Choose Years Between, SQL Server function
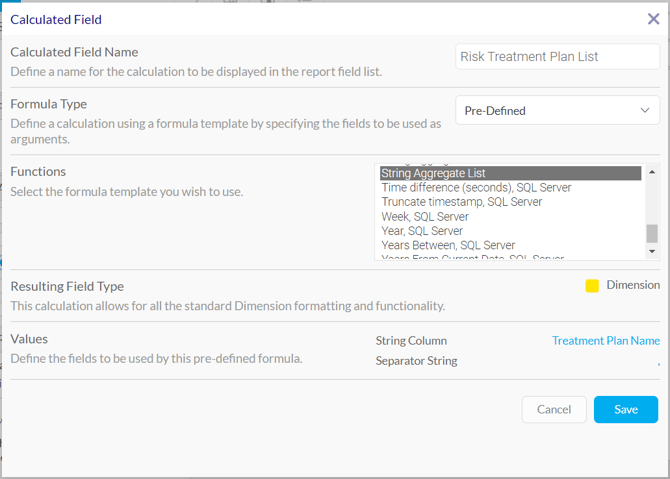This screenshot has width=670, height=479. pos(448,245)
